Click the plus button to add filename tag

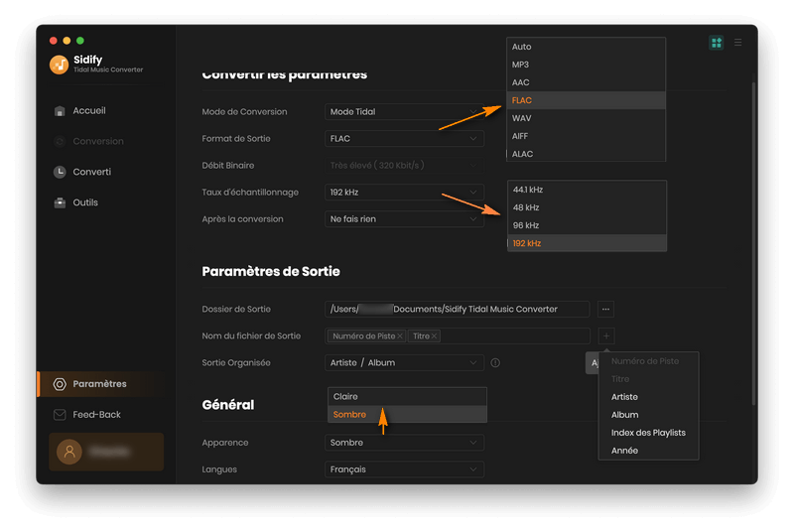click(x=606, y=336)
